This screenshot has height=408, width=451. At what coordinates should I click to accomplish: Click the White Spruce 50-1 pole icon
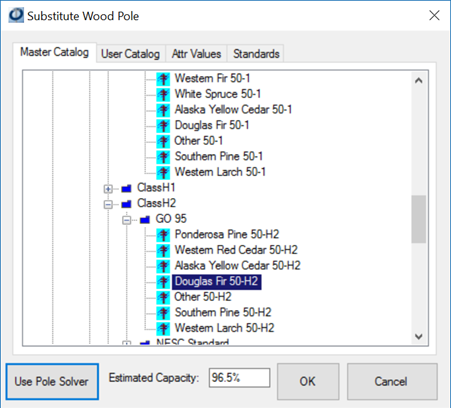(163, 94)
